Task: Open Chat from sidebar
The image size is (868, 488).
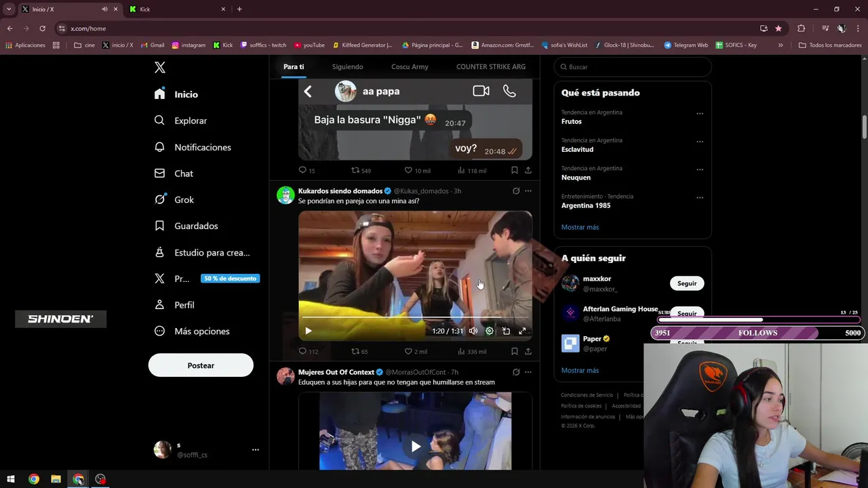Action: [x=174, y=174]
